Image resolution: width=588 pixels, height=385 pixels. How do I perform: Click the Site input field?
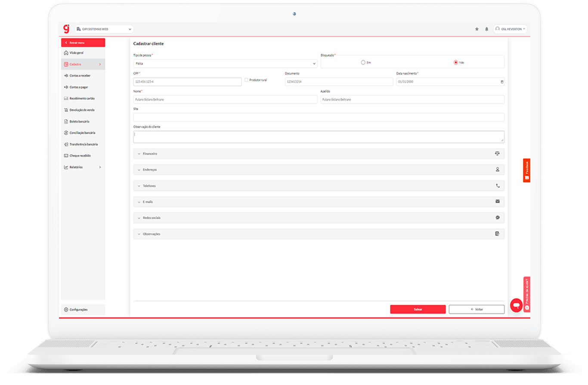coord(319,117)
